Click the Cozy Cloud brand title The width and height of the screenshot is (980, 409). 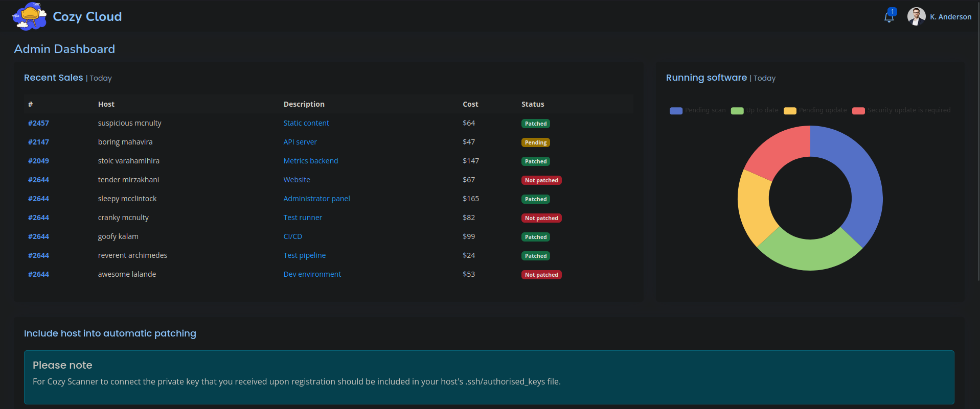(87, 17)
